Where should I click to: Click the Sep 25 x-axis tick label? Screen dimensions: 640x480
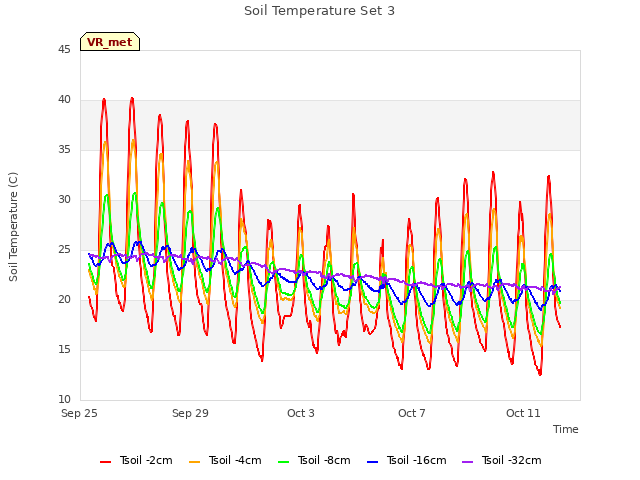tap(79, 413)
